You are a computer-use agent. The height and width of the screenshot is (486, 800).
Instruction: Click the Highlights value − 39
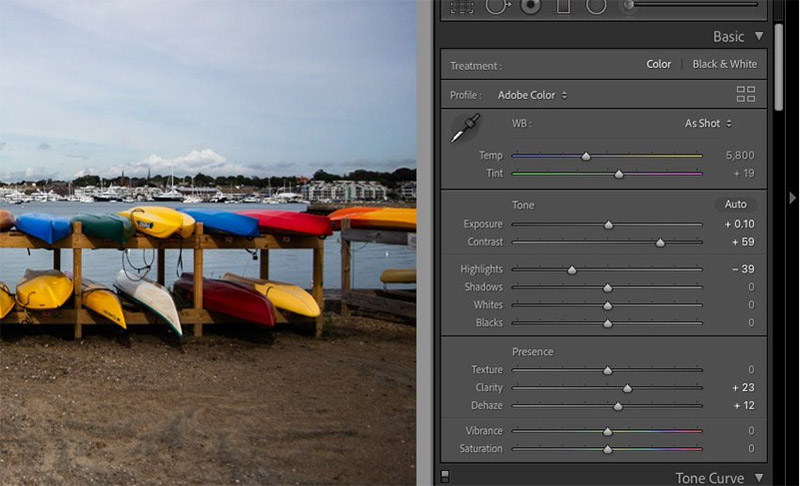[743, 269]
